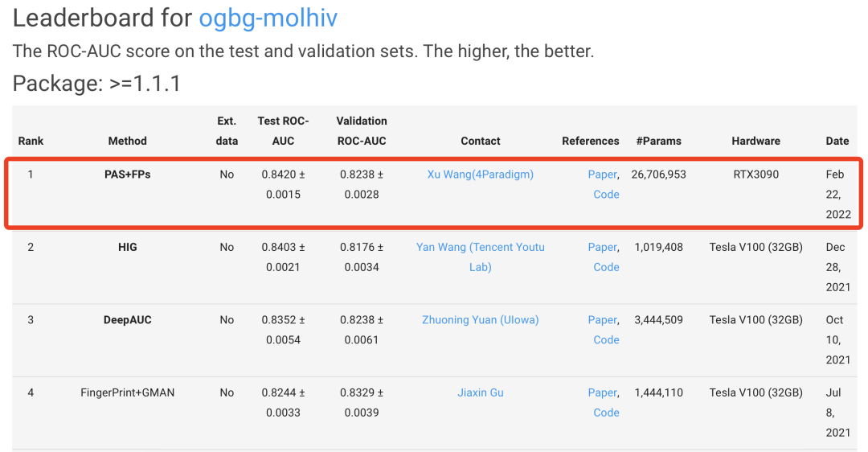Select the Date column header
This screenshot has width=868, height=452.
point(837,141)
